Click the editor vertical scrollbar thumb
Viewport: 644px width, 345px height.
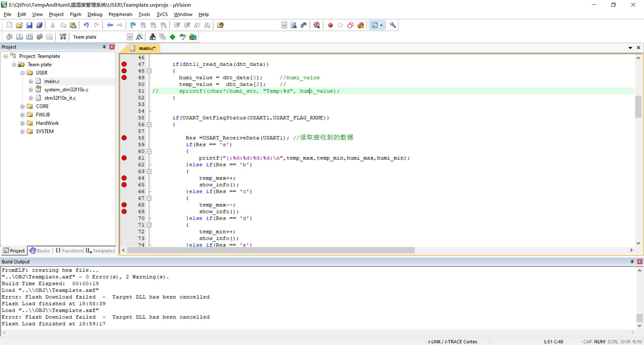638,107
